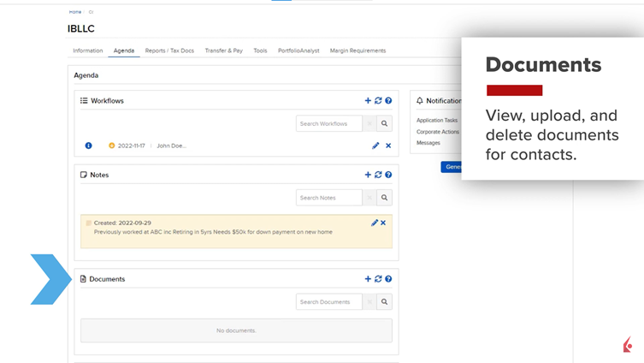Open the Reports / Tax Docs tab

(169, 51)
